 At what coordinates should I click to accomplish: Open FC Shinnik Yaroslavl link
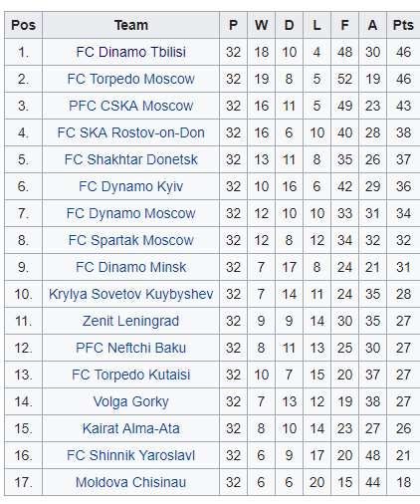[x=130, y=455]
